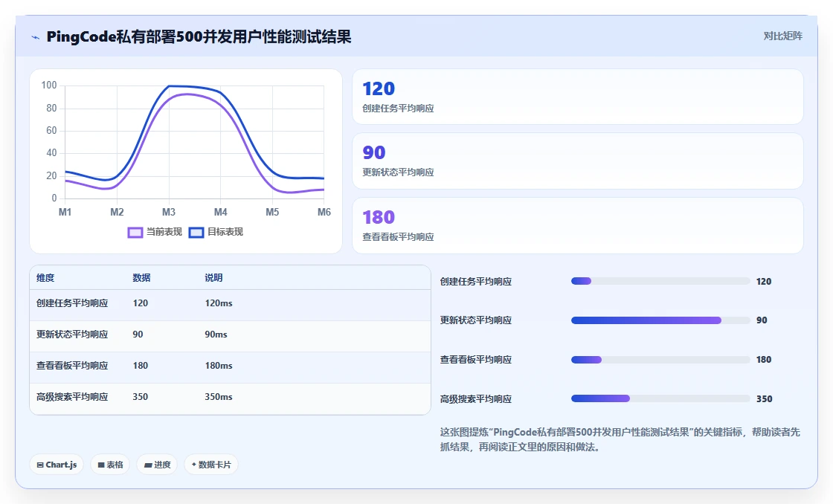Screen dimensions: 833x504
Task: Click the 100 y-axis label on chart
Action: (x=49, y=85)
